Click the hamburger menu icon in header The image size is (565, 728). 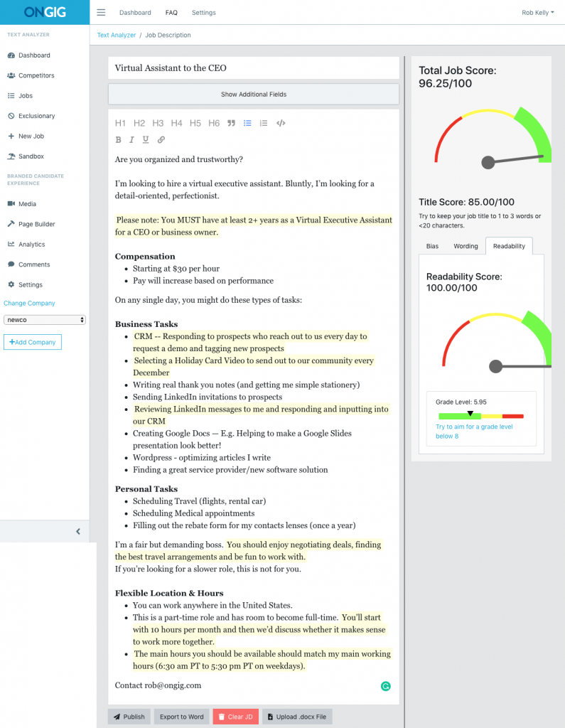(x=101, y=13)
